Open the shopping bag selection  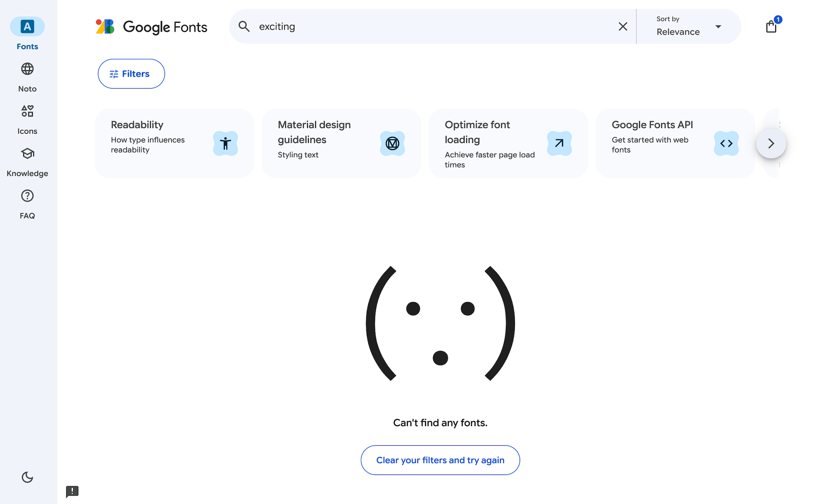click(771, 27)
